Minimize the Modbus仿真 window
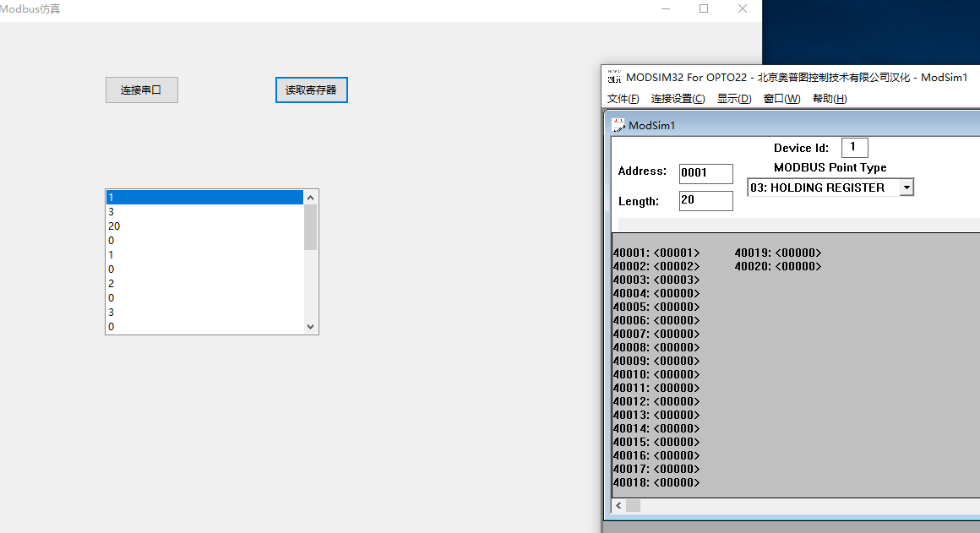Screen dimensions: 980x533 (x=666, y=8)
